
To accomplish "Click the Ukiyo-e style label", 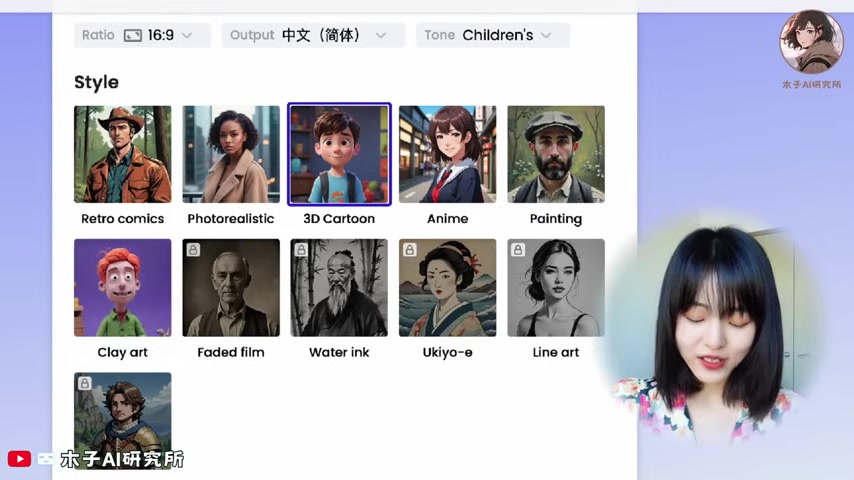I will [448, 353].
